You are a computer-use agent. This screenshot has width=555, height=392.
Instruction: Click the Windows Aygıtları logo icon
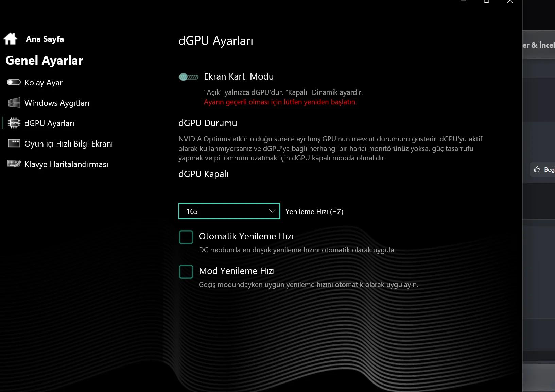coord(14,103)
